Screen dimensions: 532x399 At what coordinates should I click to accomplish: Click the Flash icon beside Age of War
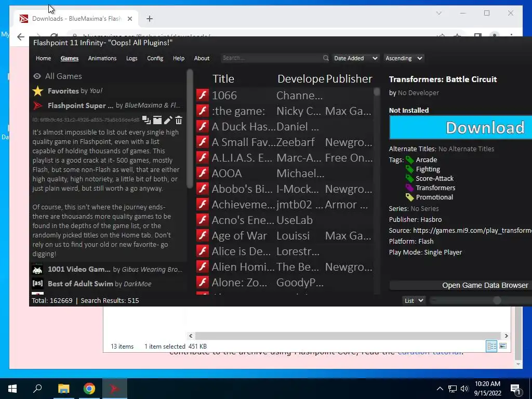(x=203, y=235)
